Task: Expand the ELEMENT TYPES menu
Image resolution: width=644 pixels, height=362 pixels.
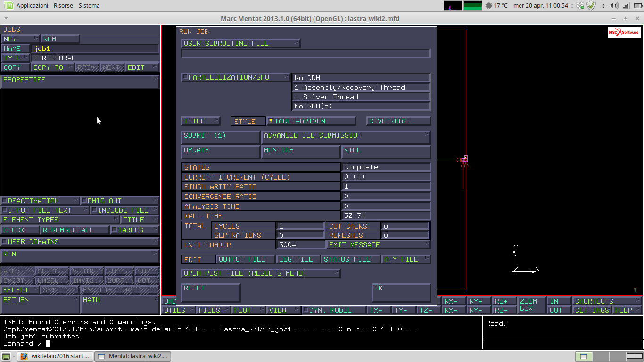Action: click(60, 220)
